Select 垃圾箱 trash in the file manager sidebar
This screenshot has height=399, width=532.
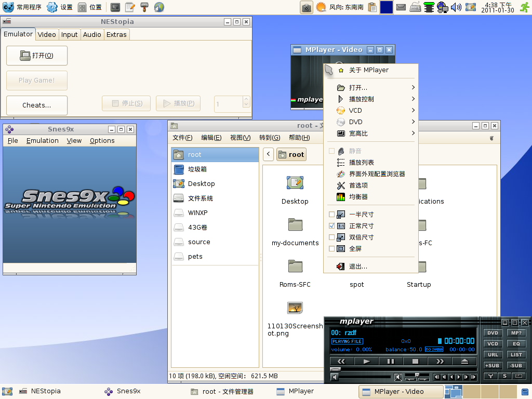(215, 169)
